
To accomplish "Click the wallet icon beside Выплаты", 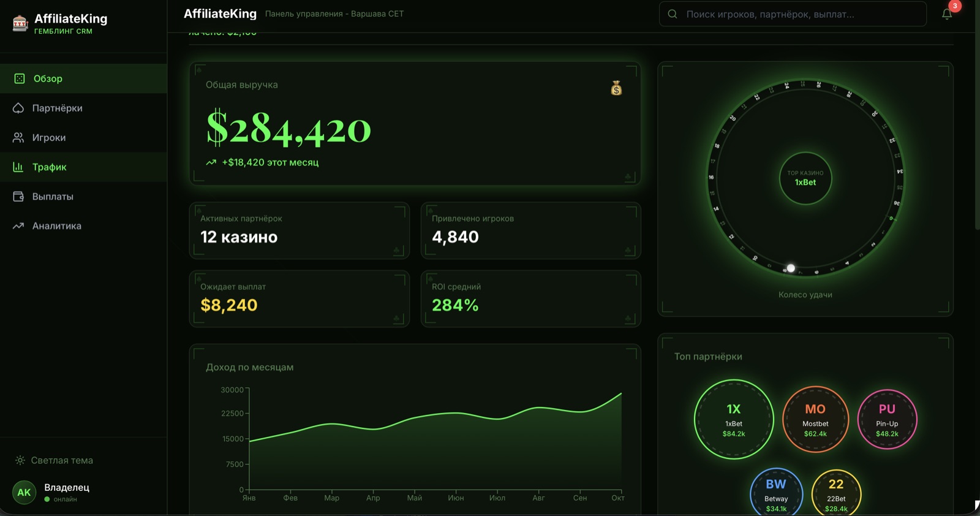I will click(18, 196).
